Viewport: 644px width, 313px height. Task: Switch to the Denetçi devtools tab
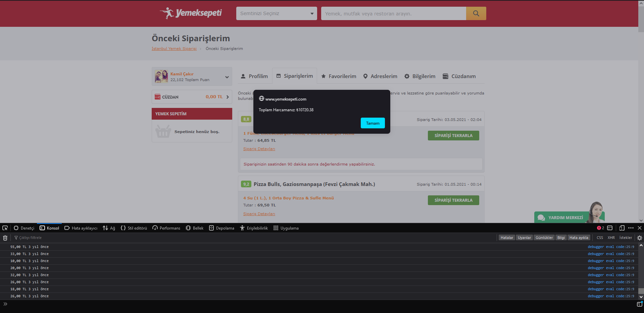coord(24,228)
